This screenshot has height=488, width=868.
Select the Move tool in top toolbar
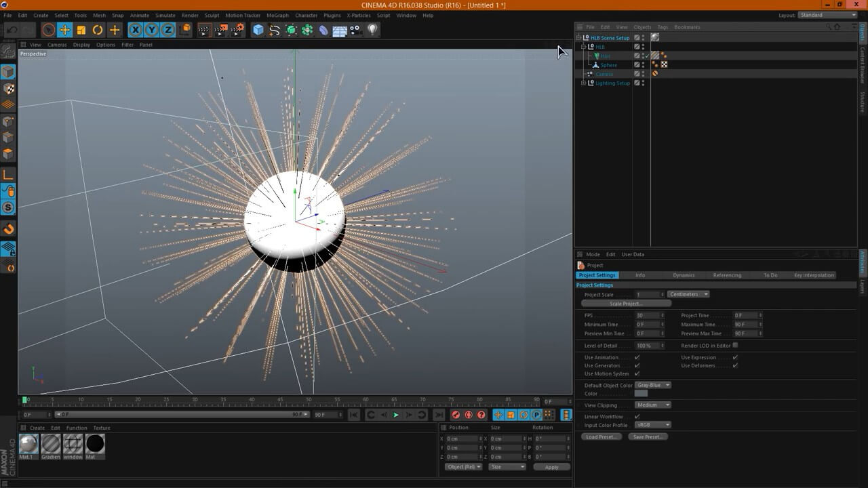point(64,30)
